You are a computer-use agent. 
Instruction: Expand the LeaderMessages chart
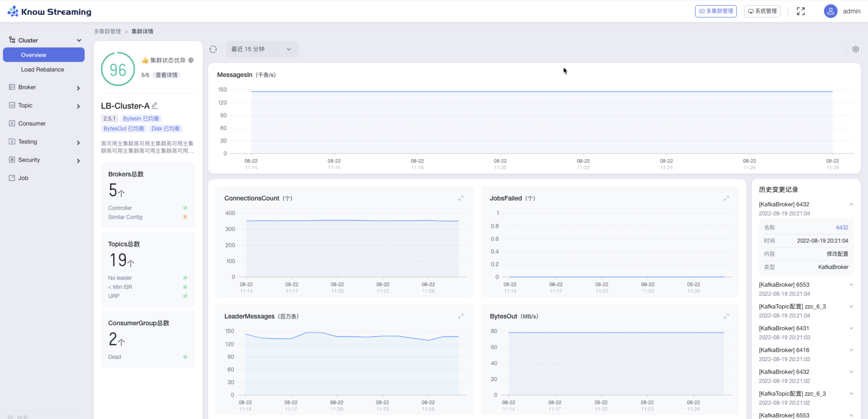tap(461, 316)
